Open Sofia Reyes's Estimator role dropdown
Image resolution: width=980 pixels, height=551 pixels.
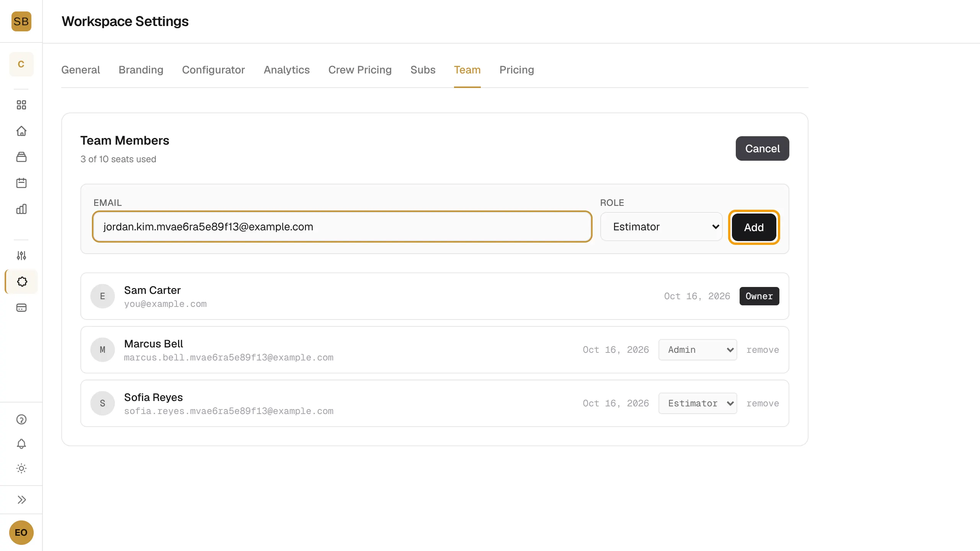pyautogui.click(x=697, y=403)
